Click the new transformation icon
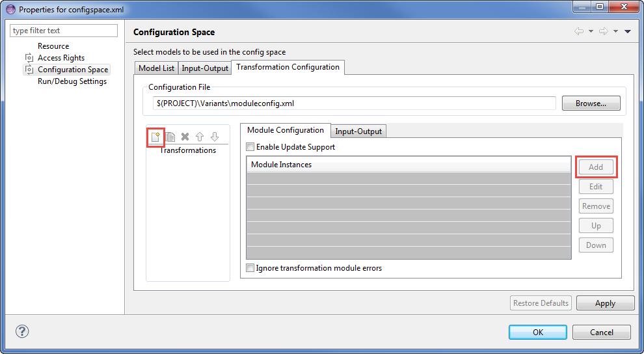Image resolution: width=644 pixels, height=354 pixels. tap(155, 137)
